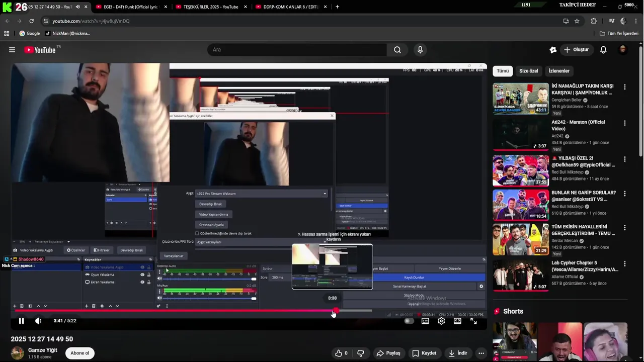Open options for the Ati242 Maraton video
This screenshot has width=644, height=362.
point(625,123)
